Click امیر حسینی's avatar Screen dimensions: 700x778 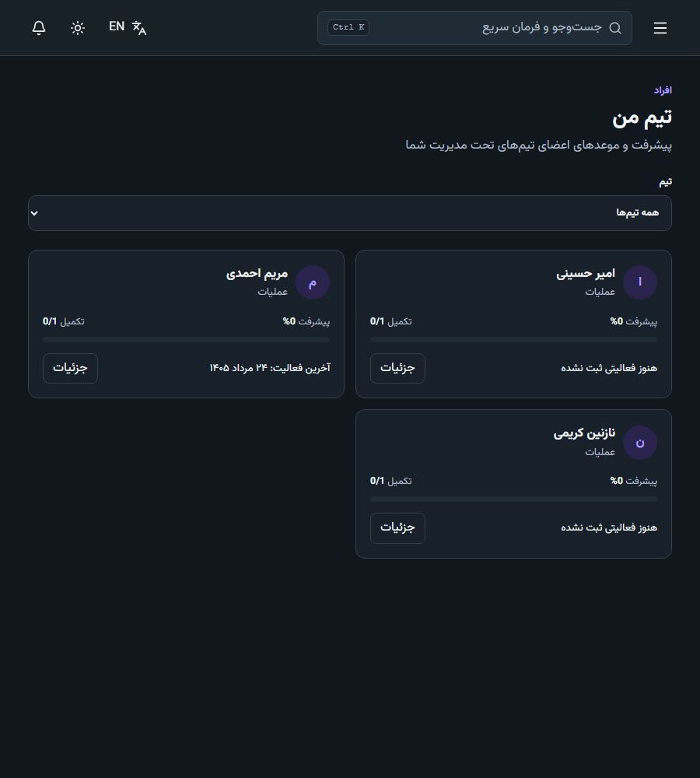click(640, 282)
